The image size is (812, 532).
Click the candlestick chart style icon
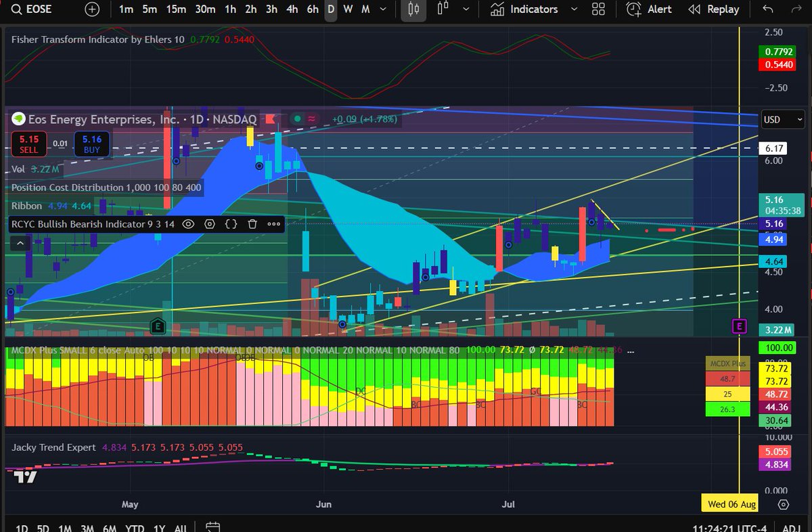tap(413, 9)
